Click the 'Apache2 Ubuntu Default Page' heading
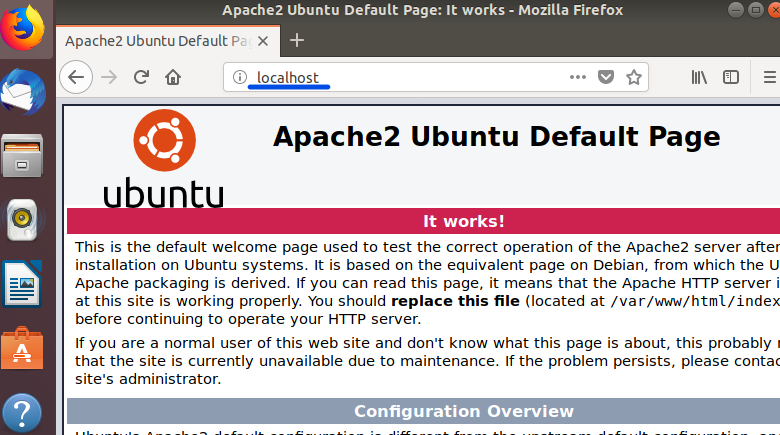780x435 pixels. 496,137
